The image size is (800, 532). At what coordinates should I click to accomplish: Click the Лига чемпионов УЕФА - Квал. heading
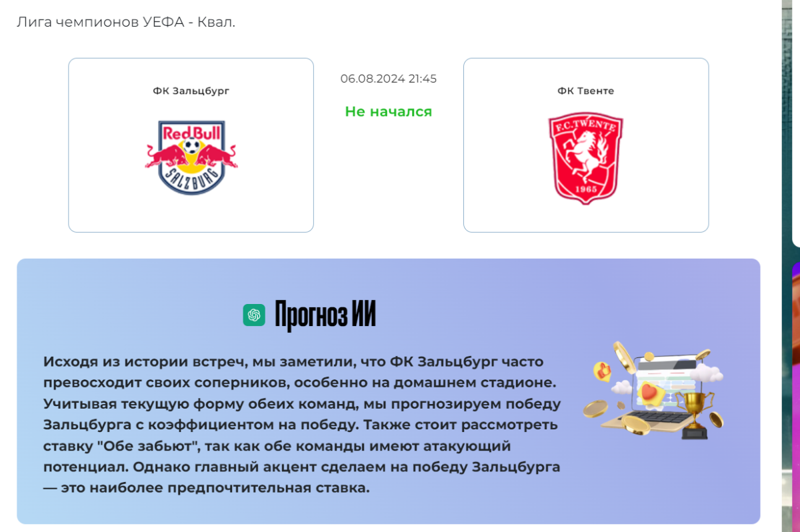pos(126,22)
